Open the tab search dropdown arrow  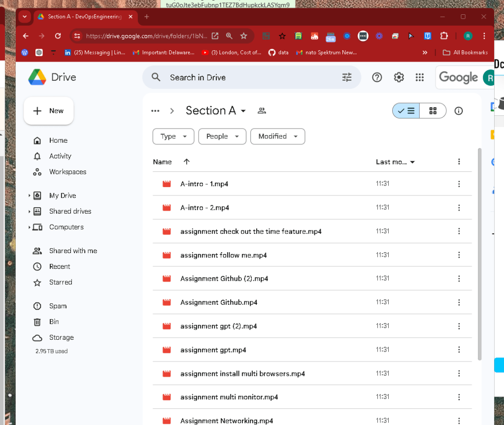coord(25,17)
